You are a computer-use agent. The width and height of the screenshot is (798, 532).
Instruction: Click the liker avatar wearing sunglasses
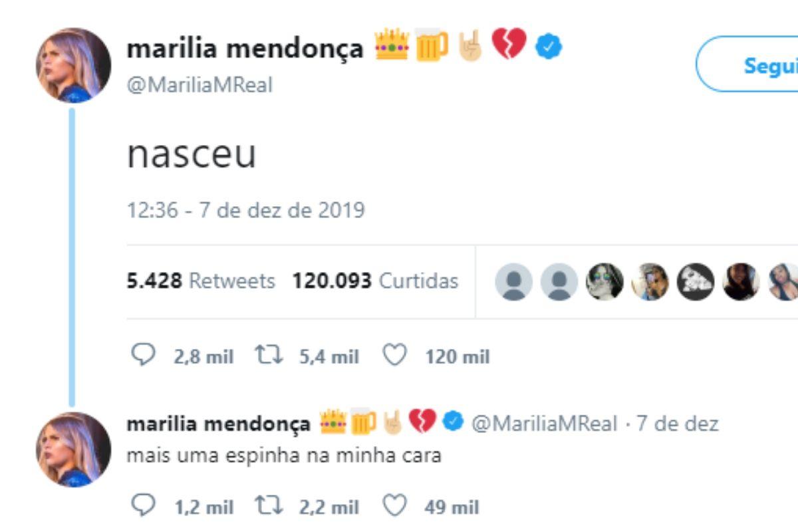point(604,282)
